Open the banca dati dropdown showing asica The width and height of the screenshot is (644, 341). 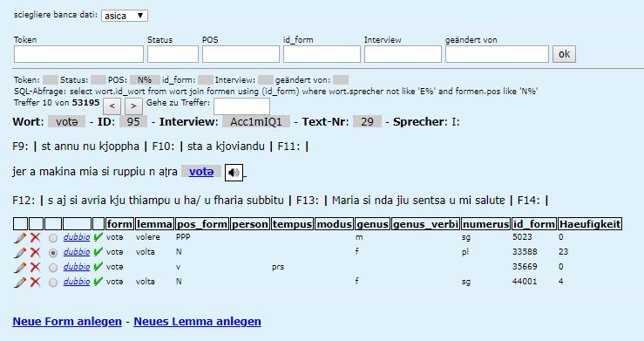pos(125,16)
